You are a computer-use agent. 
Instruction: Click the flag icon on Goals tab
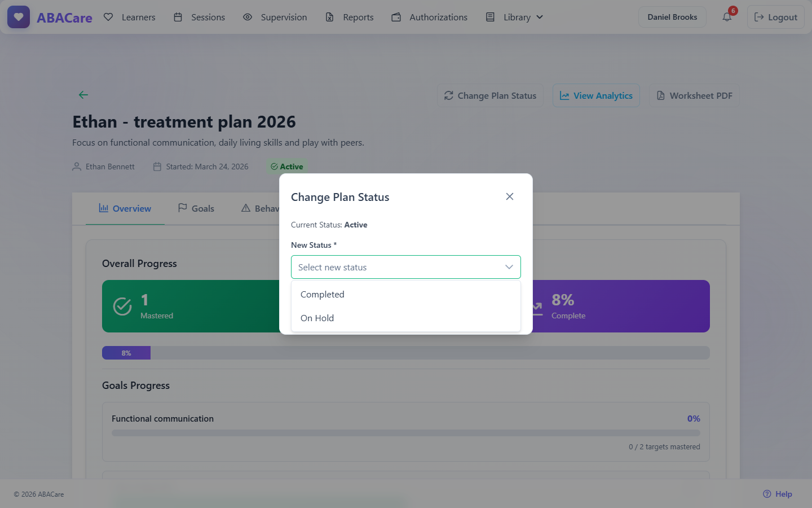point(183,208)
